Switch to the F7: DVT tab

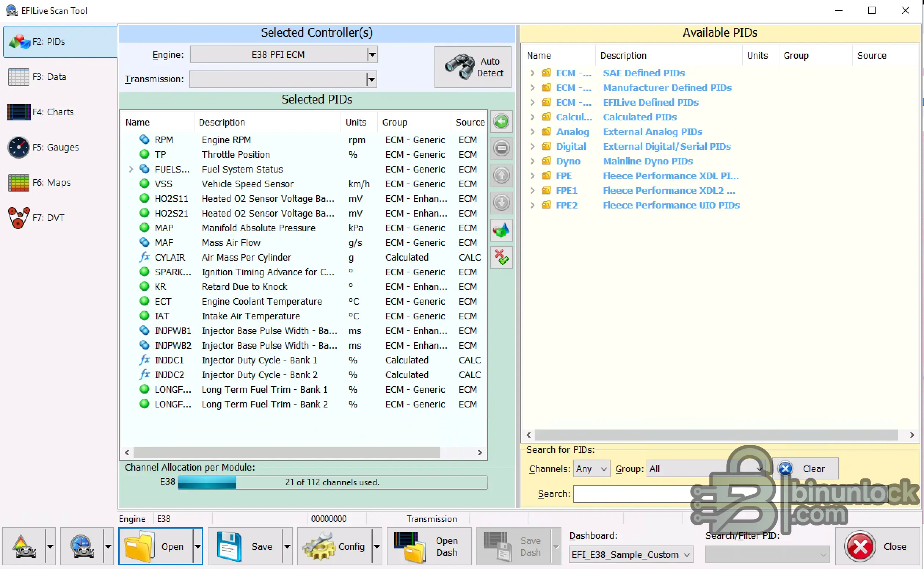click(60, 218)
